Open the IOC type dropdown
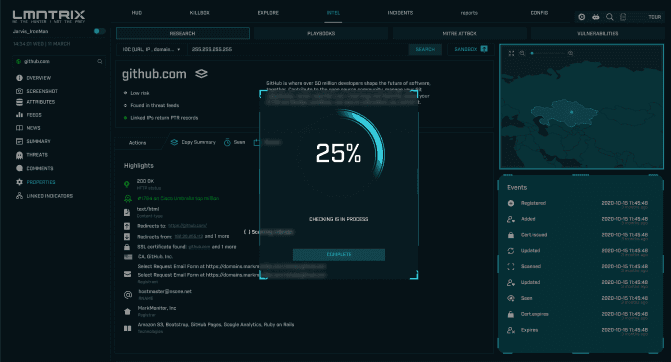 tap(151, 49)
